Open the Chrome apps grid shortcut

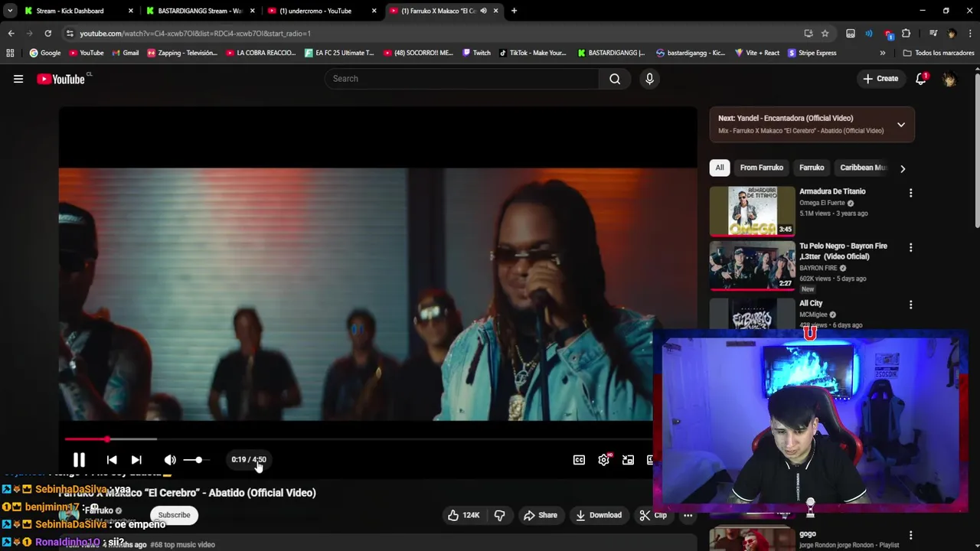[10, 53]
